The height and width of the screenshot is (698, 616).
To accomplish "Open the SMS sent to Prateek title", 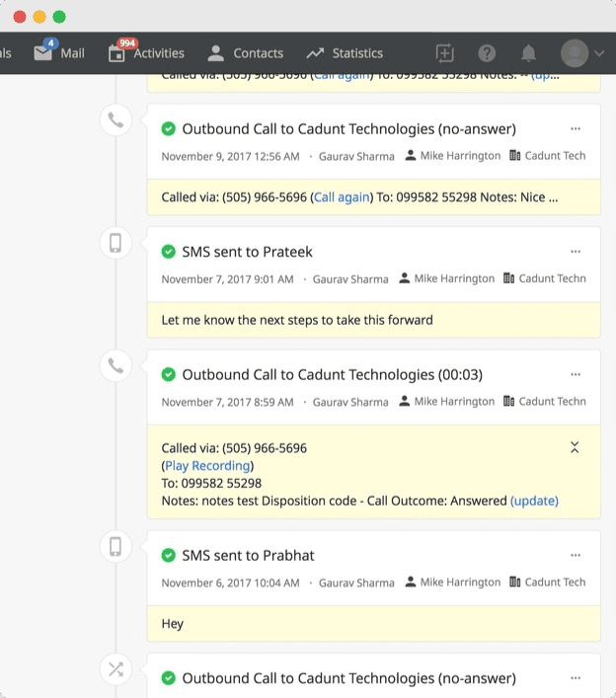I will point(247,252).
